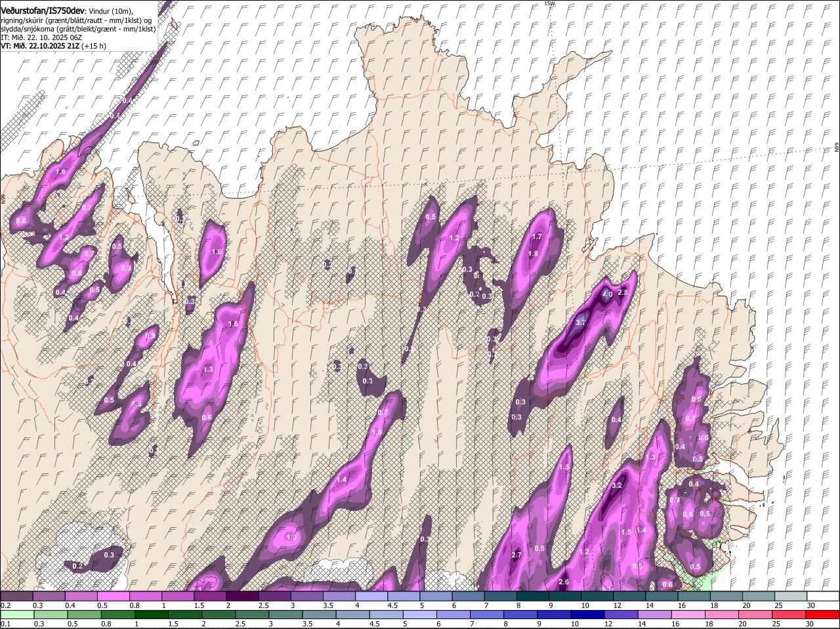Click the "(+15 h)" forecast offset text
The image size is (840, 629).
point(94,46)
